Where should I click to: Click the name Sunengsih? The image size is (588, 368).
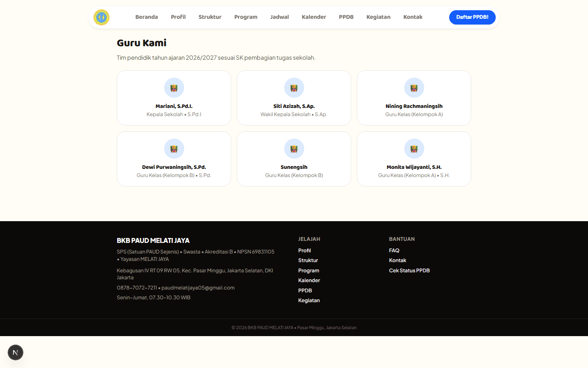coord(294,167)
